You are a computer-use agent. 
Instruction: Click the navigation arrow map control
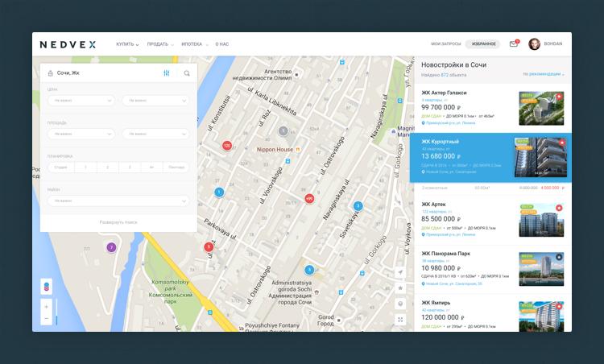coord(400,273)
